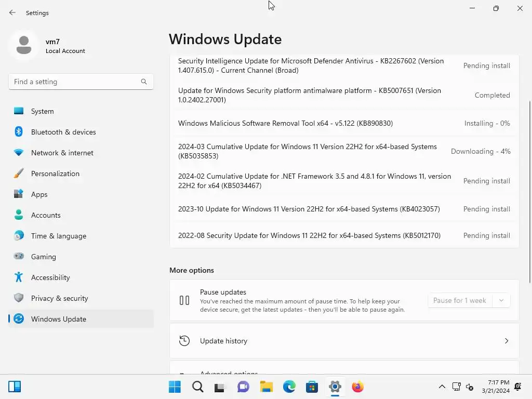Navigate to Personalization settings

[x=55, y=174]
